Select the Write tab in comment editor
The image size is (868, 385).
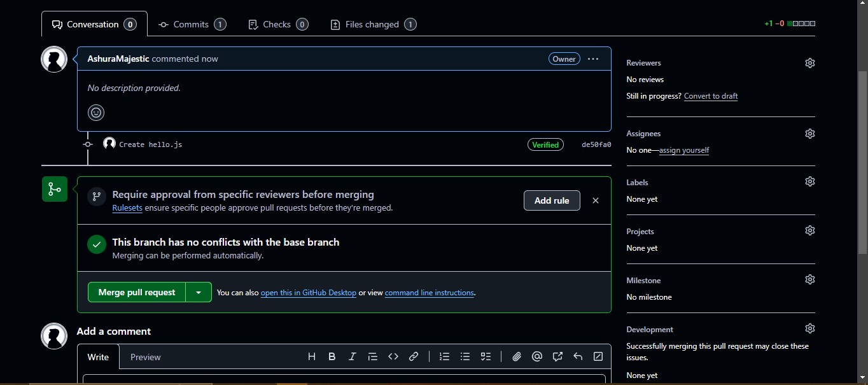point(98,357)
